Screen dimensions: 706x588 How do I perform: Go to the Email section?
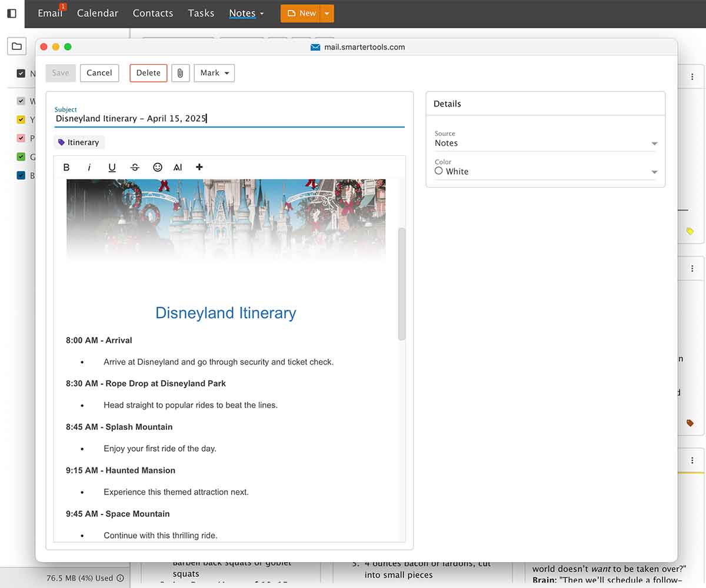(50, 13)
